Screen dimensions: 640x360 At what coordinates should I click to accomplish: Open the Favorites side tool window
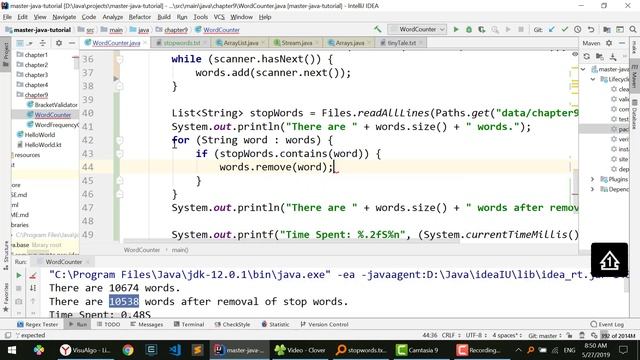point(5,298)
